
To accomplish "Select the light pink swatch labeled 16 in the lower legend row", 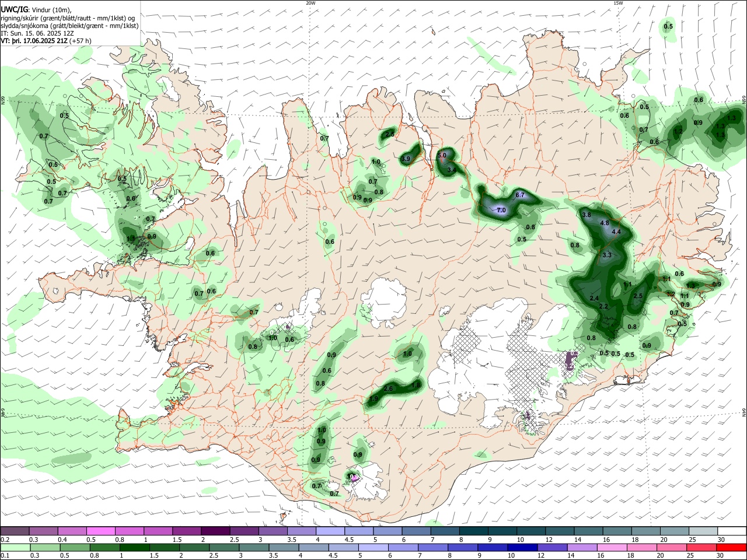I will click(x=612, y=548).
